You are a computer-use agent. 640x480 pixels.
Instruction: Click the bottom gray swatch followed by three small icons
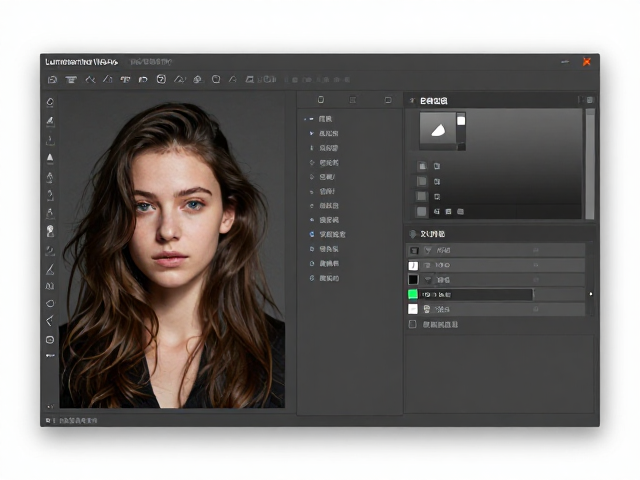coord(422,211)
